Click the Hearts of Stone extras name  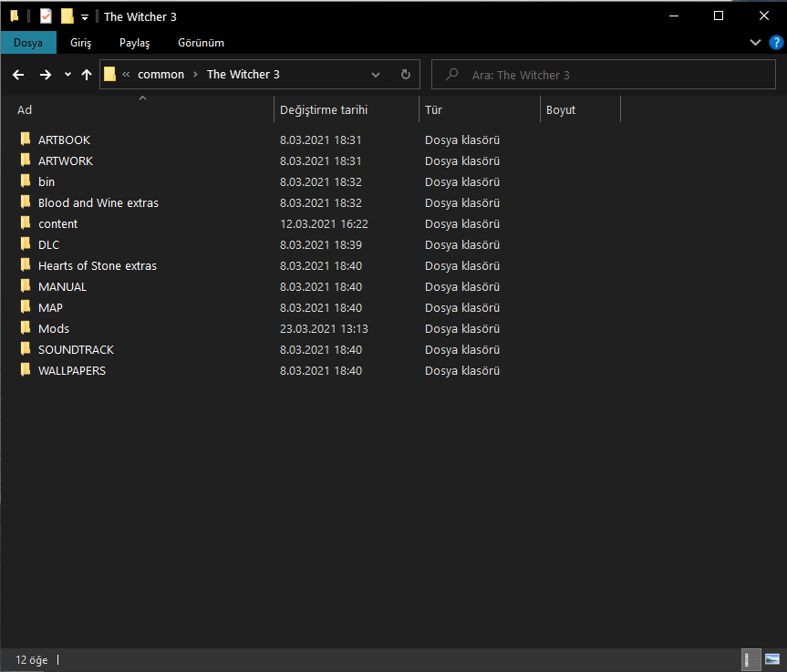pos(98,266)
